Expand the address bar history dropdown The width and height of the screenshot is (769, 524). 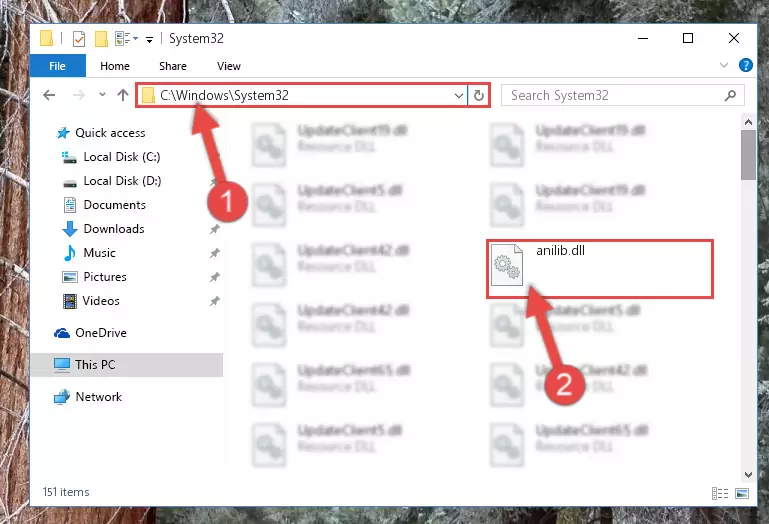(459, 95)
